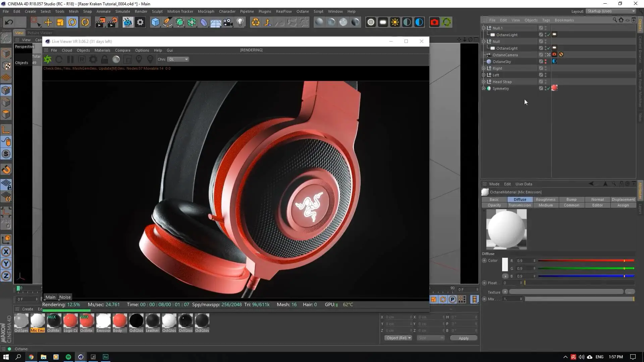Click the home icon in Object Manager
Viewport: 644px width, 362px height.
point(621,20)
